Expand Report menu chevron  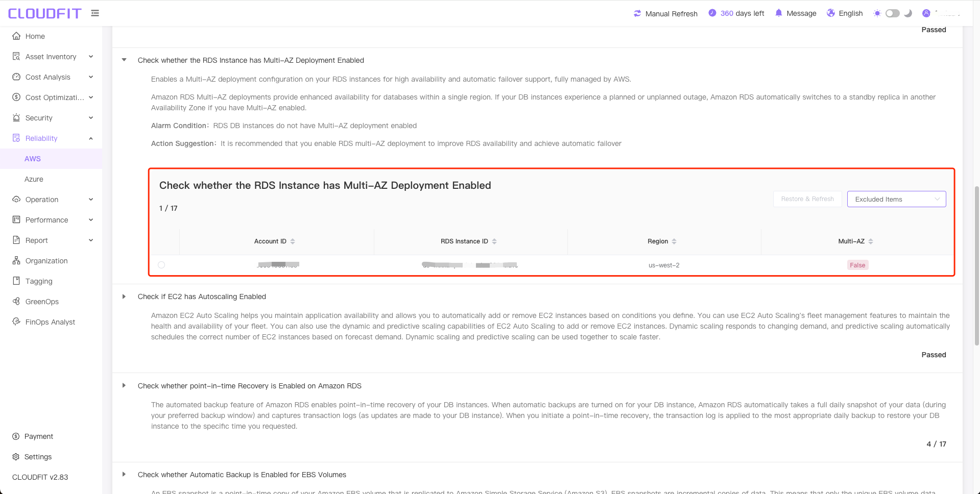tap(91, 240)
